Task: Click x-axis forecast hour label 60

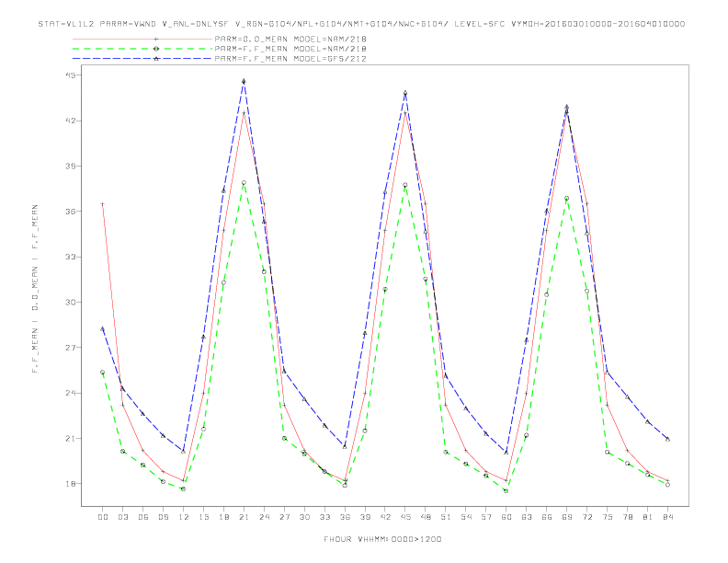Action: [x=506, y=517]
